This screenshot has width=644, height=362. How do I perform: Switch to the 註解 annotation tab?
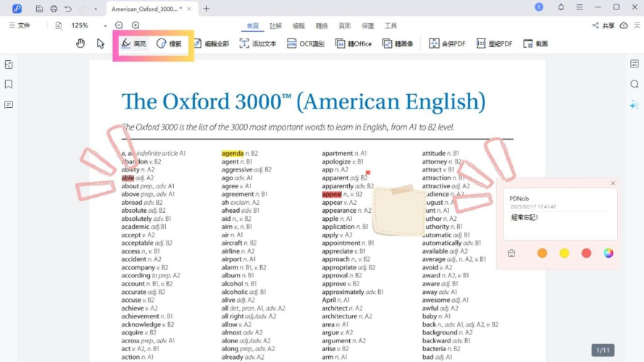pyautogui.click(x=275, y=26)
